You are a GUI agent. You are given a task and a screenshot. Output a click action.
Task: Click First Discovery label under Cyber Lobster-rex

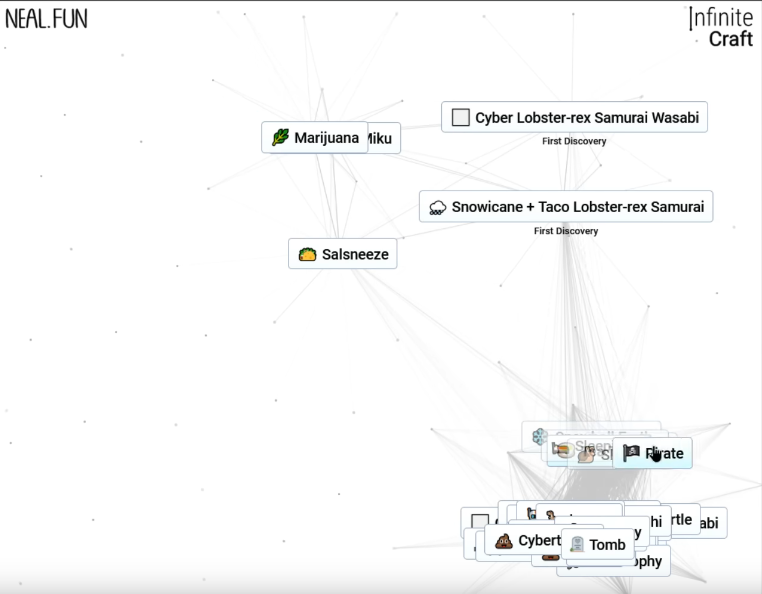[574, 141]
